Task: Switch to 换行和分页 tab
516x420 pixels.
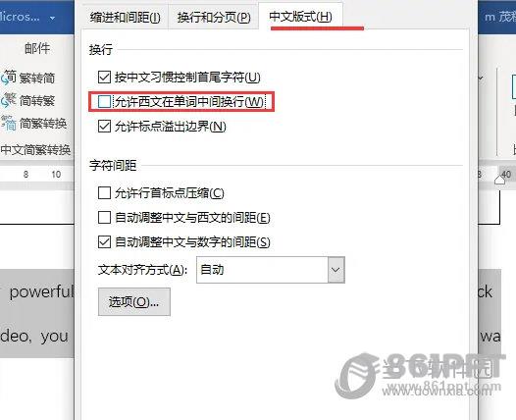Action: click(214, 17)
